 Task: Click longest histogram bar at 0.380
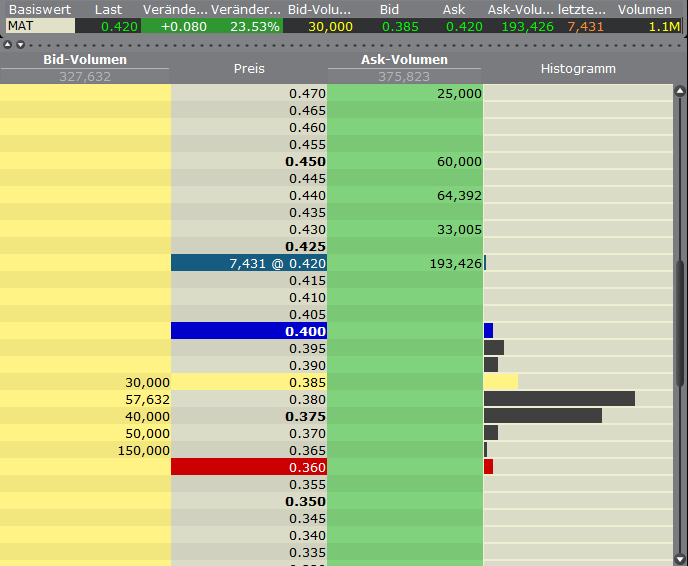click(x=559, y=398)
